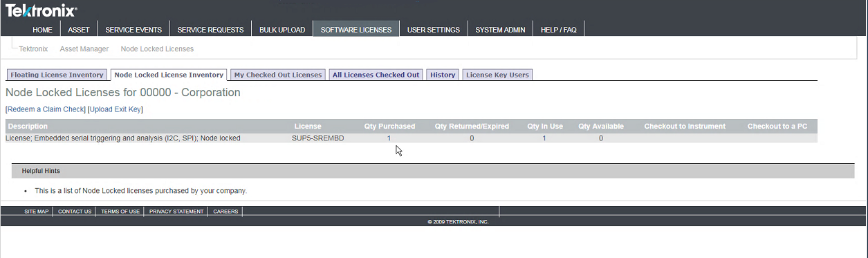Click Helpful Hints section header
Screen dimensions: 868x258
433,171
